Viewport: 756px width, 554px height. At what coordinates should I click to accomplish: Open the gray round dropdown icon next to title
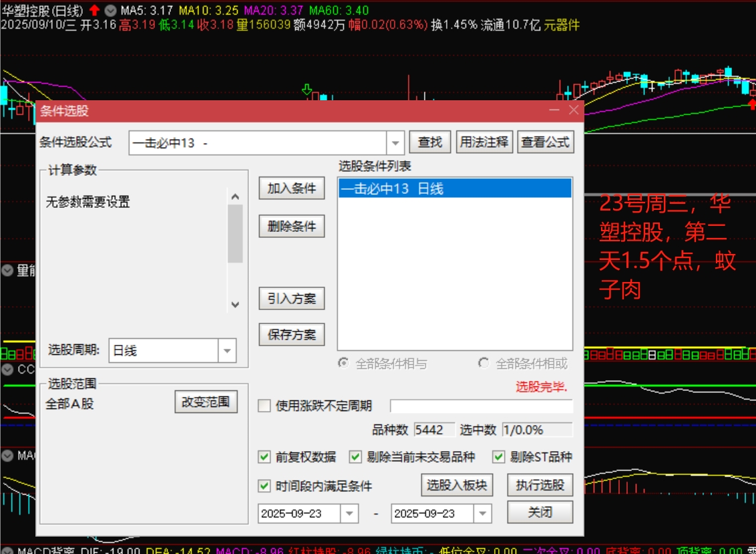111,10
